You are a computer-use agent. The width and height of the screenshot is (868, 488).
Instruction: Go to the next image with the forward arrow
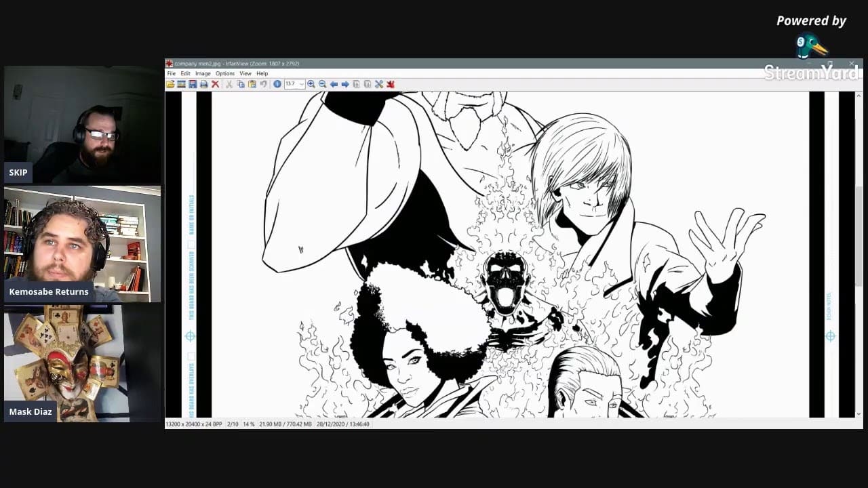click(x=344, y=84)
